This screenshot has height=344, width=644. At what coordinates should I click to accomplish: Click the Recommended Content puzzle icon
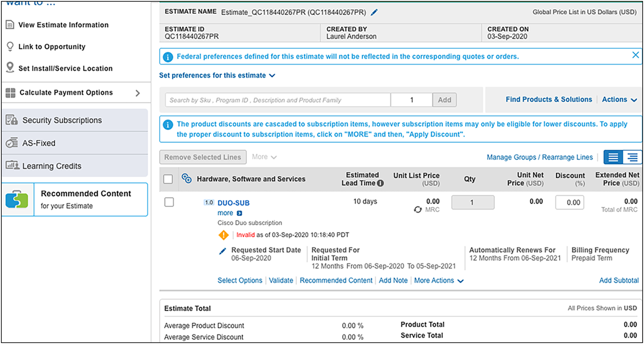17,200
